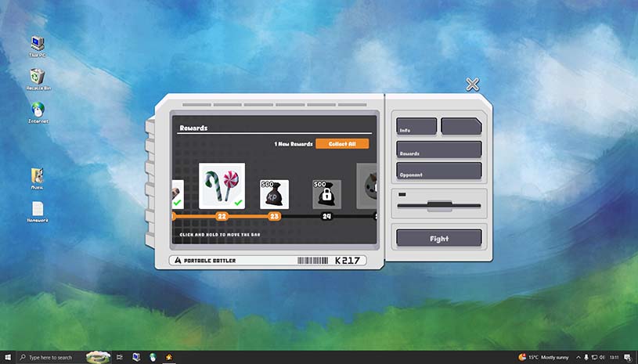Screen dimensions: 638x364
Task: Click the Windows Start button
Action: tap(7, 357)
